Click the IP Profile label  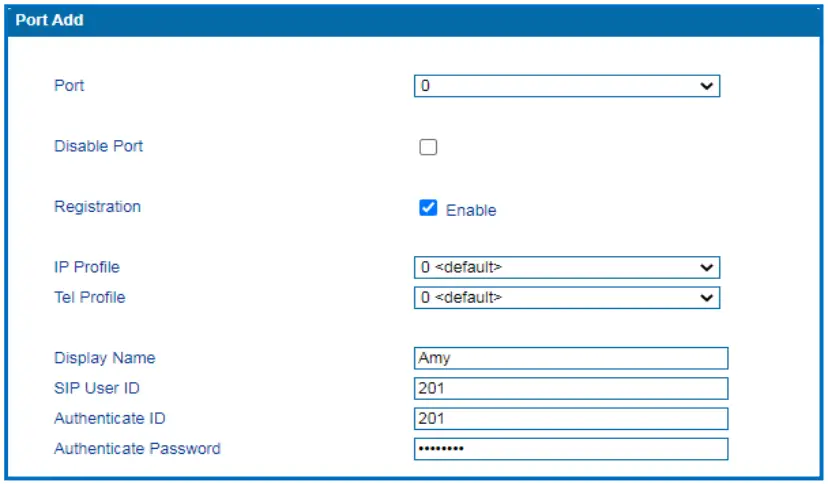[87, 267]
